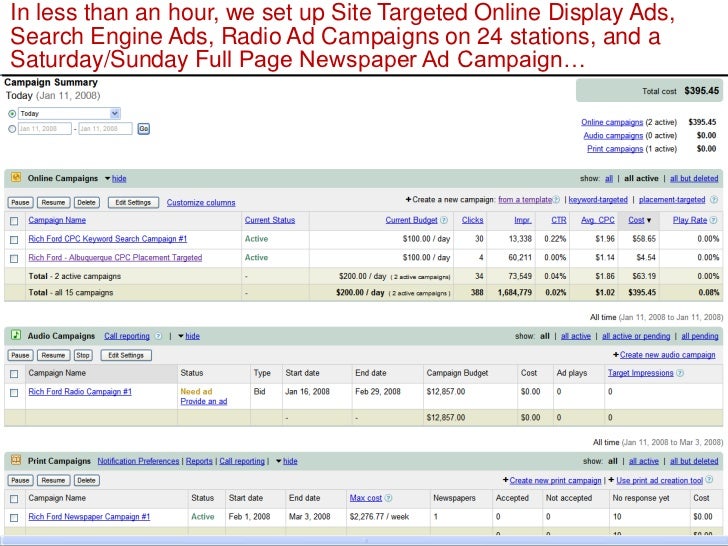Tick the select-all checkbox in Online Campaigns header
This screenshot has width=728, height=546.
[x=14, y=221]
